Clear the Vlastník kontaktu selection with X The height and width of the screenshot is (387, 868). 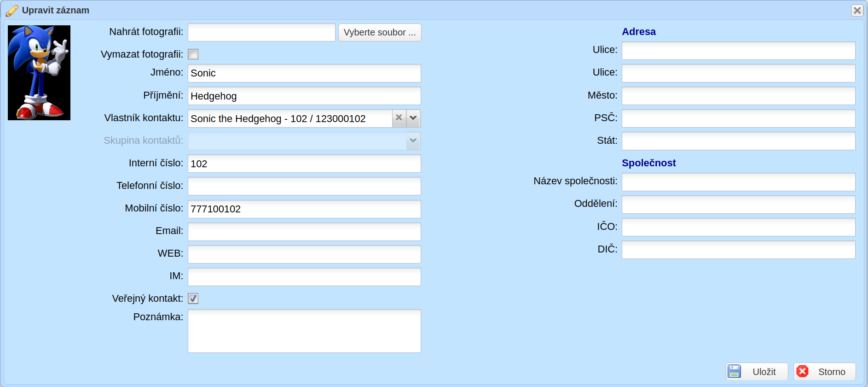[399, 118]
